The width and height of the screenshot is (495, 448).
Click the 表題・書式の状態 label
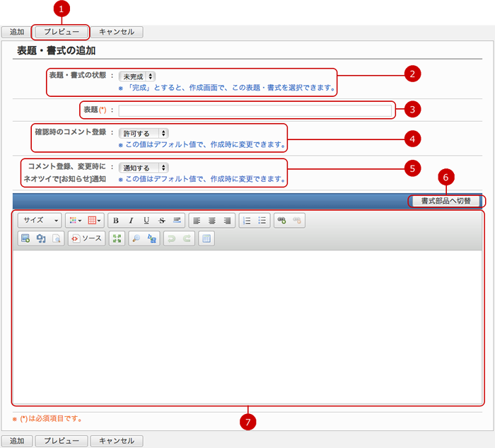pyautogui.click(x=78, y=75)
